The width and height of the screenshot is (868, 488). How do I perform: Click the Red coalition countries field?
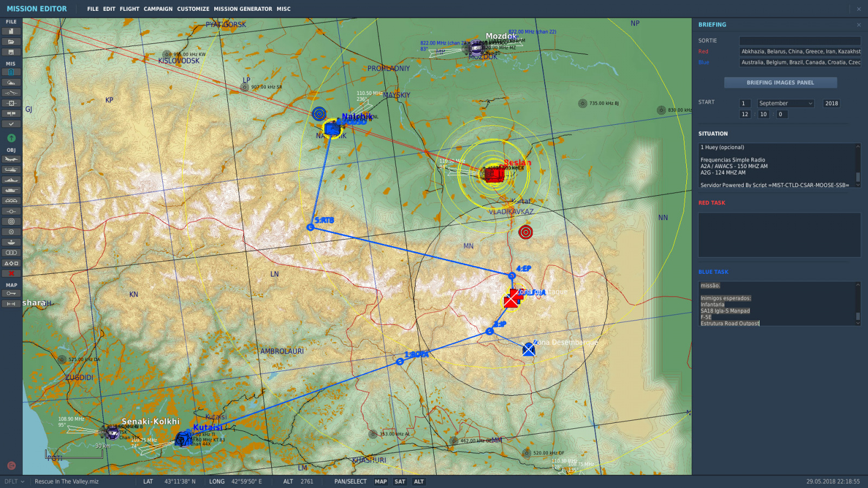click(x=800, y=52)
